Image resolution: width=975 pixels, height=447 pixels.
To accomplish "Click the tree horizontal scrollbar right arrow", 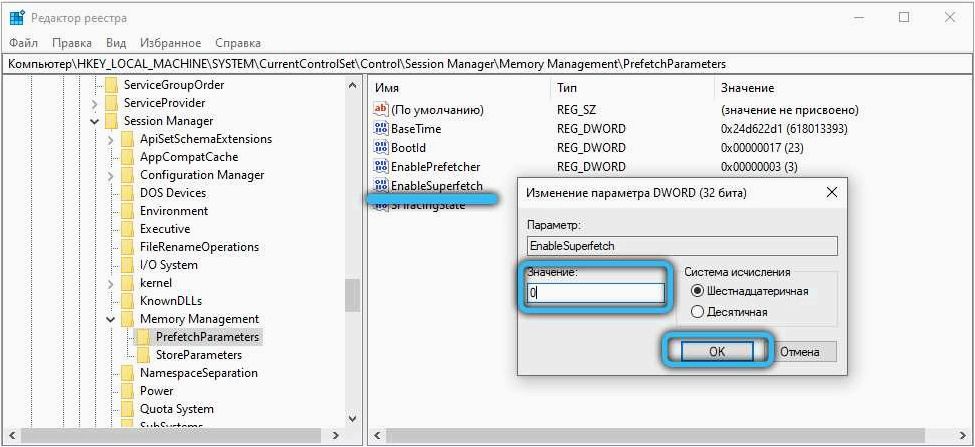I will 336,436.
